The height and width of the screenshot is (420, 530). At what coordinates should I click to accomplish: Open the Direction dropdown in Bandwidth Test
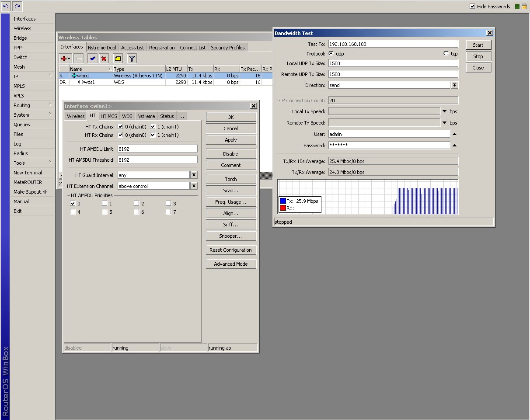455,85
